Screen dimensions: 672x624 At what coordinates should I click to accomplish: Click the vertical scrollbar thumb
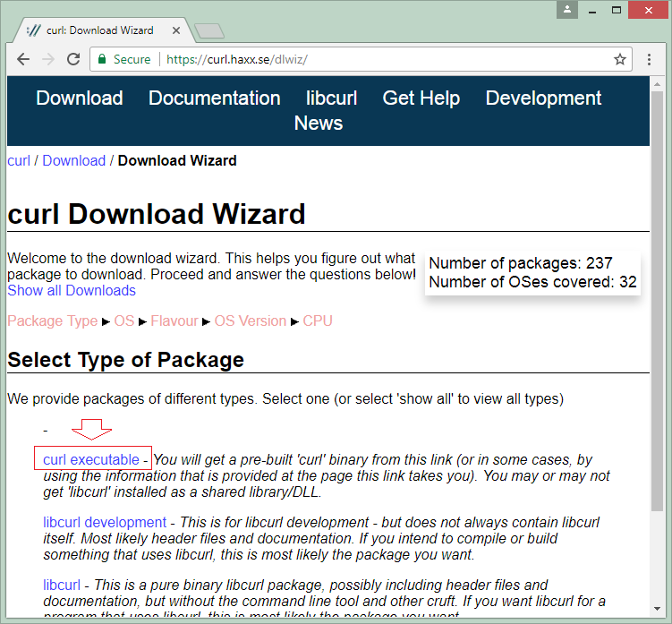tap(657, 301)
